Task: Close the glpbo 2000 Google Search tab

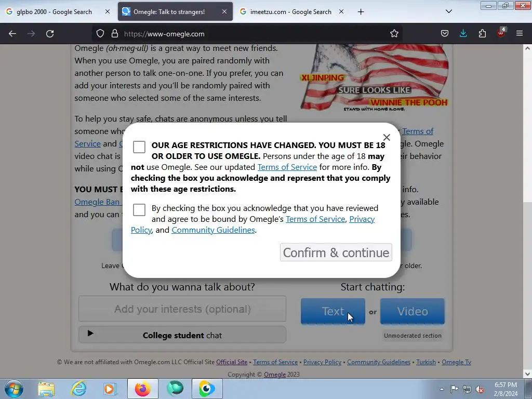Action: click(107, 11)
